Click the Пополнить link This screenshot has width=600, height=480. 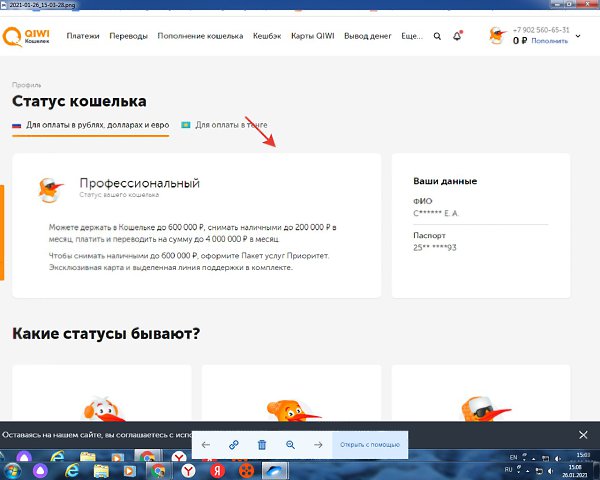coord(550,42)
